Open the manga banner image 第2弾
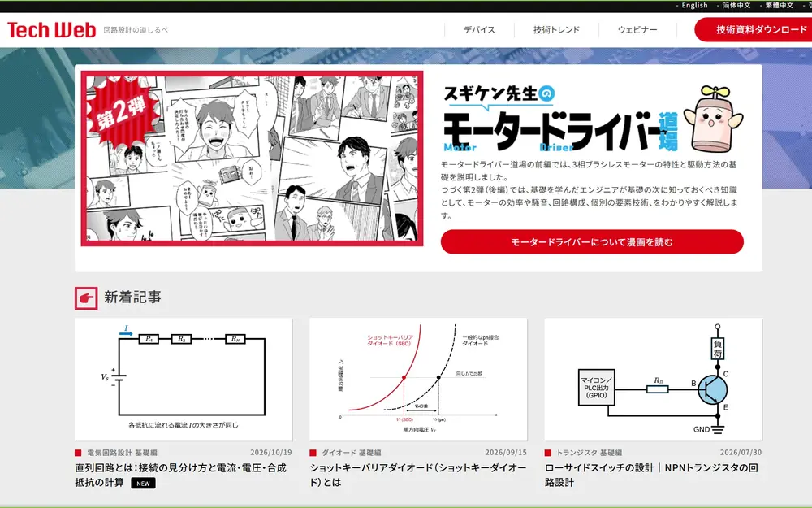Screen dimensions: 812x508 pyautogui.click(x=253, y=158)
